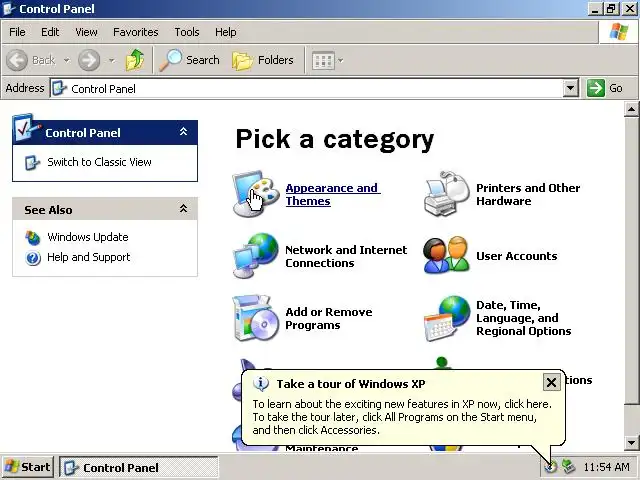Click the Address bar field
640x480 pixels.
click(x=314, y=88)
